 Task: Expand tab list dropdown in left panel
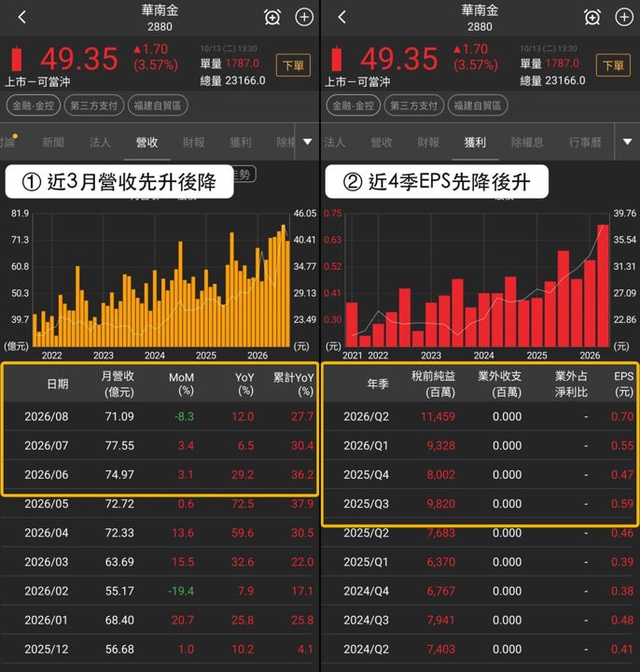coord(307,142)
